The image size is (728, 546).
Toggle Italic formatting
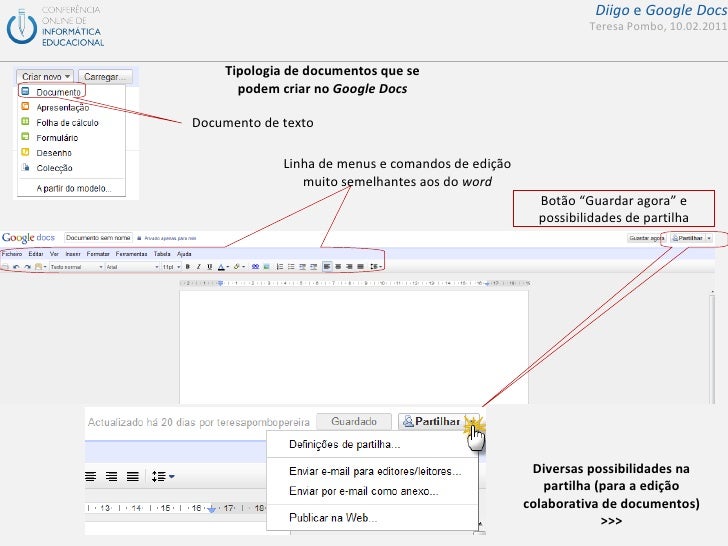[198, 266]
